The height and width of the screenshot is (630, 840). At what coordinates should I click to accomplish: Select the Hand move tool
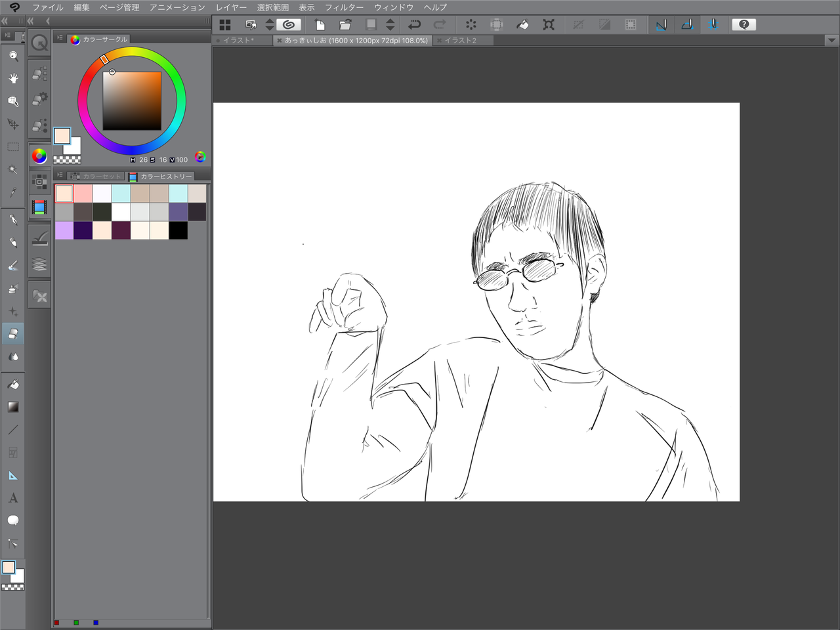[x=13, y=78]
